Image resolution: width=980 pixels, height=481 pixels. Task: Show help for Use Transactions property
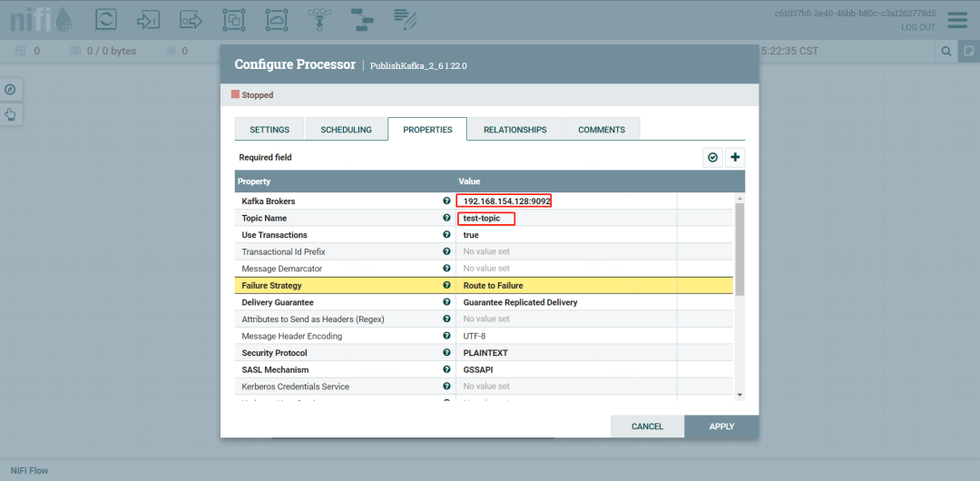pos(446,234)
